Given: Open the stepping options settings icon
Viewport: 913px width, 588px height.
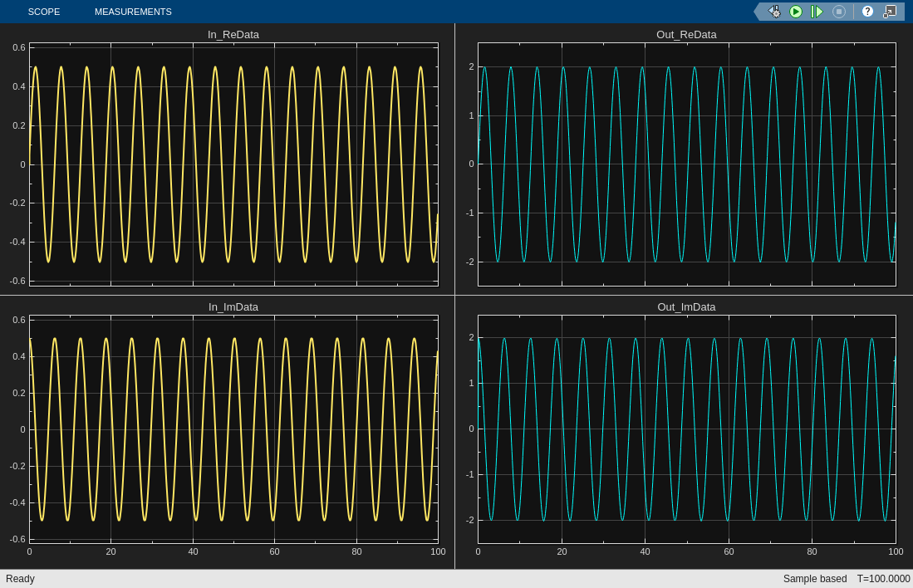Looking at the screenshot, I should tap(774, 12).
